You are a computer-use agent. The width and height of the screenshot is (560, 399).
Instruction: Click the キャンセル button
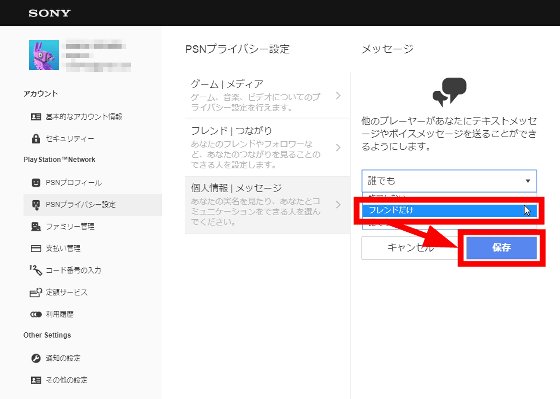pyautogui.click(x=410, y=248)
